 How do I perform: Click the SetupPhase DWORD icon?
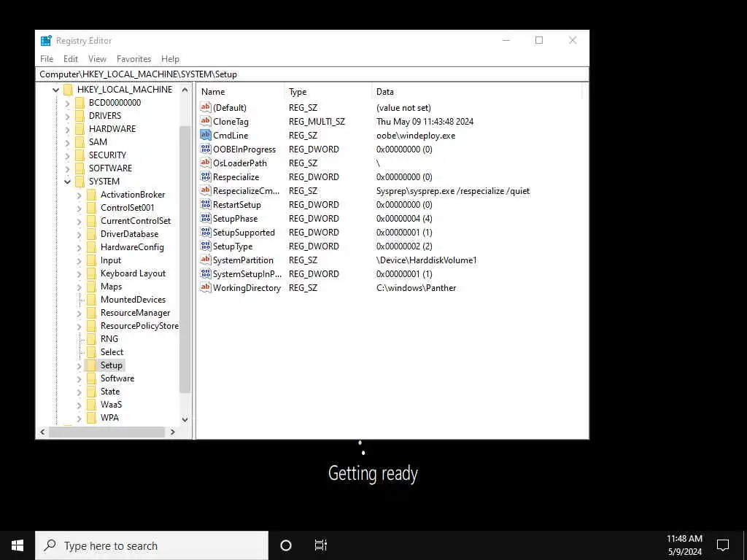pos(205,219)
